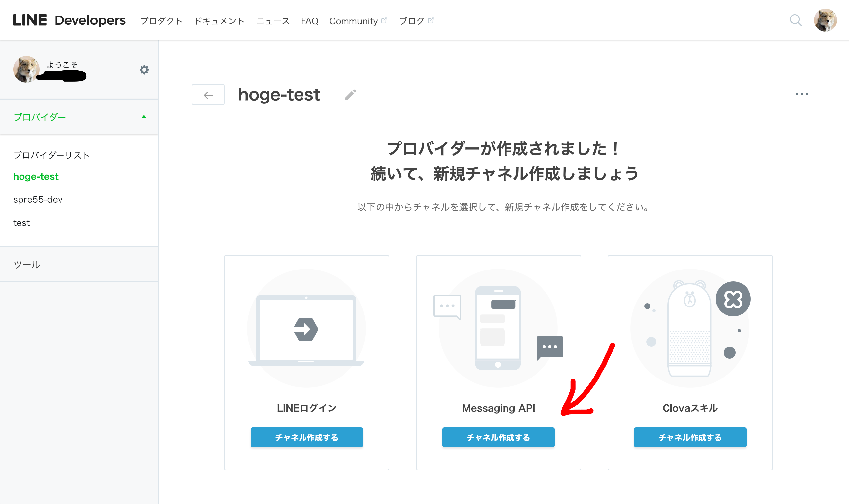Viewport: 849px width, 504px height.
Task: Open the プロダクト menu item
Action: 162,21
